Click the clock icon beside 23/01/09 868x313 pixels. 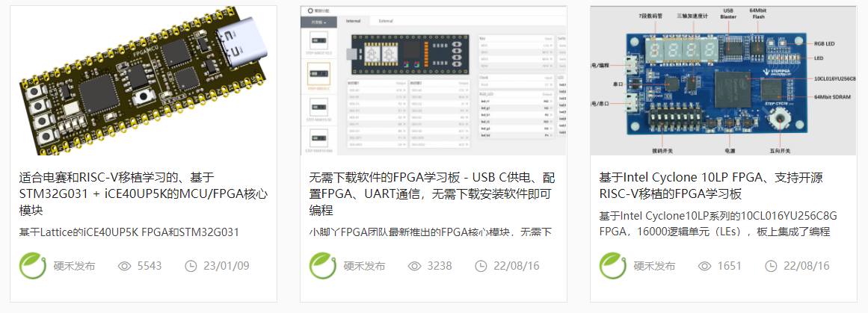191,266
